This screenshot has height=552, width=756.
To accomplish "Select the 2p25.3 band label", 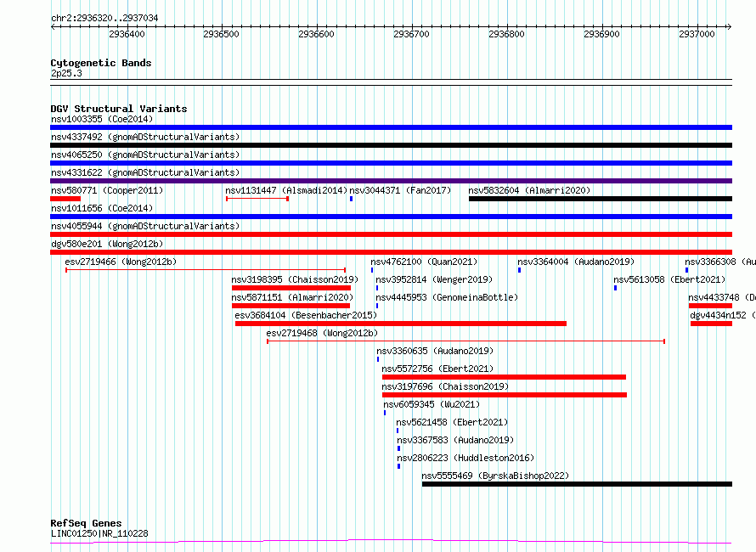I will (x=66, y=73).
